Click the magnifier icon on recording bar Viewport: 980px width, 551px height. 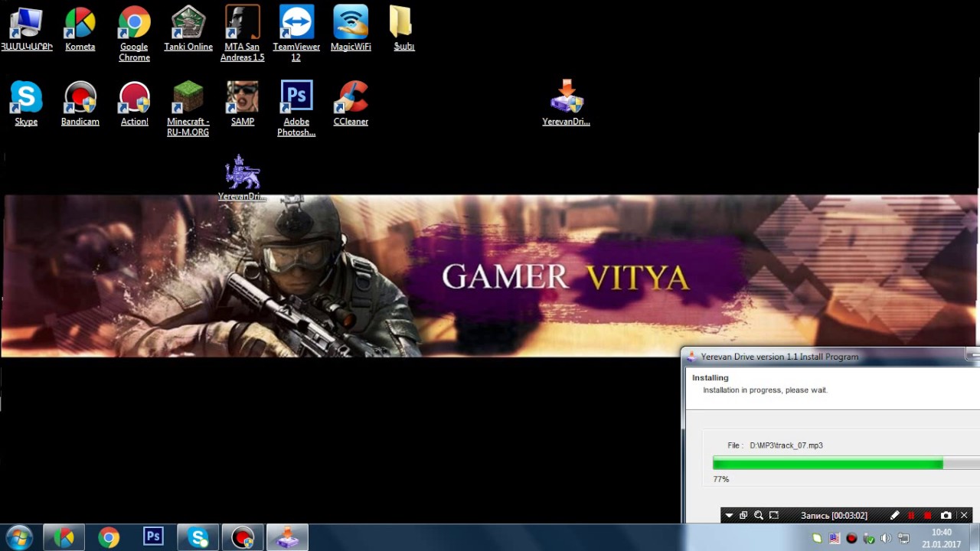pos(759,516)
